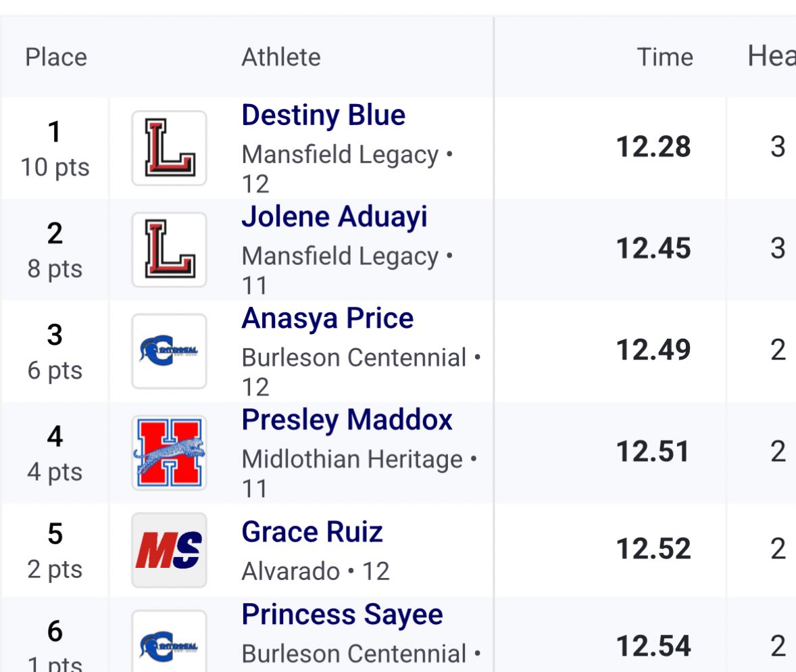Click the Athlete column header
Screen dimensions: 796x672
(x=281, y=57)
